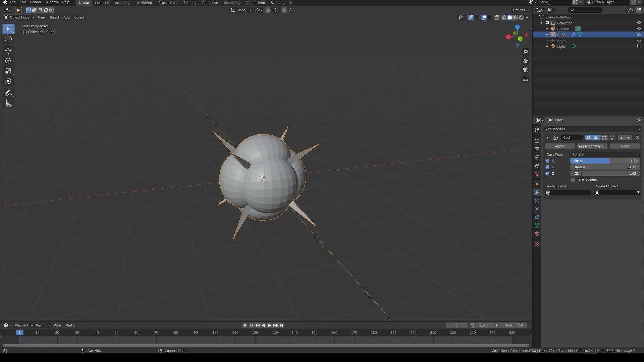Open the Edit menu
644x362 pixels.
point(22,2)
